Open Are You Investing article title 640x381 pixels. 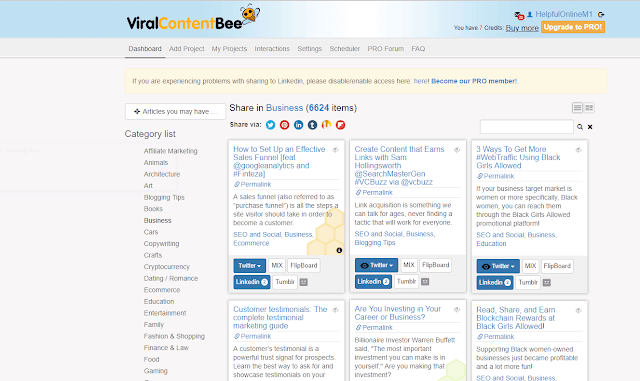[398, 313]
